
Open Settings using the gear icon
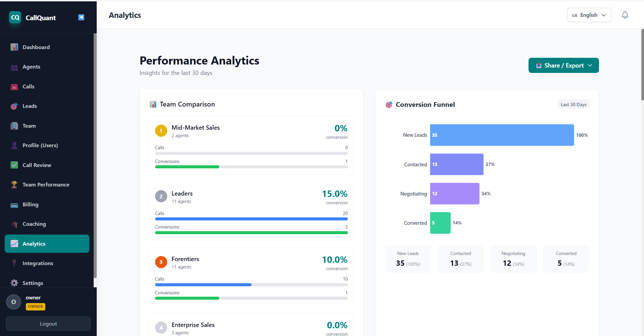[14, 283]
